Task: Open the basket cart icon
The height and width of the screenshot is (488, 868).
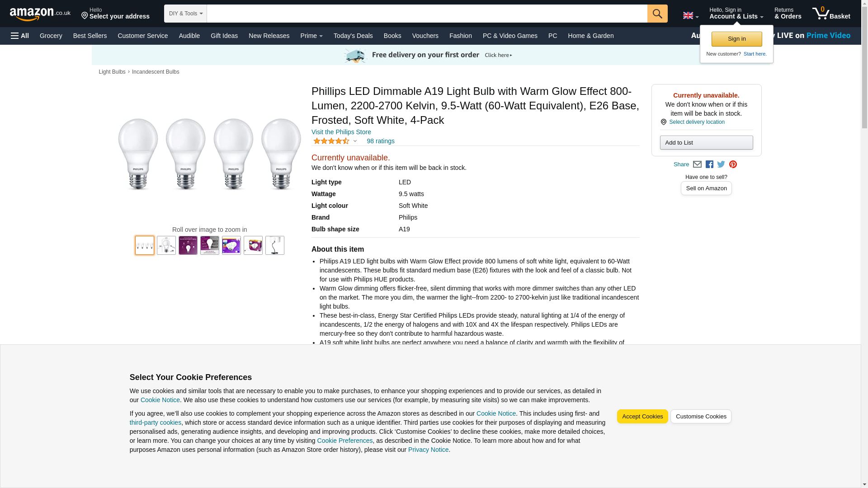Action: pyautogui.click(x=830, y=14)
